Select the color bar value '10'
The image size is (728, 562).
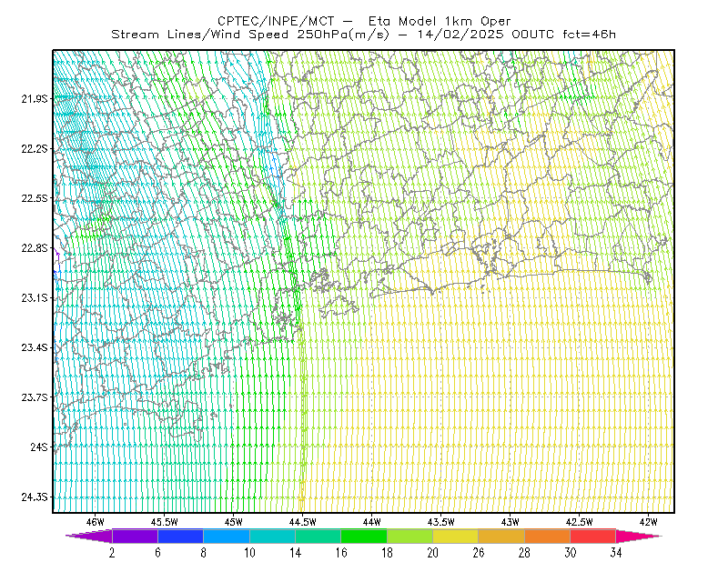point(249,553)
